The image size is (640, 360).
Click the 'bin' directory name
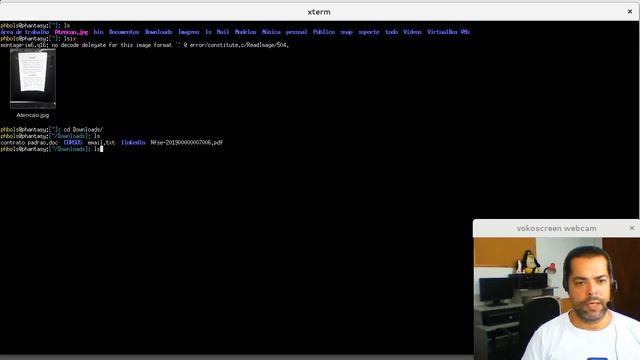click(x=98, y=32)
